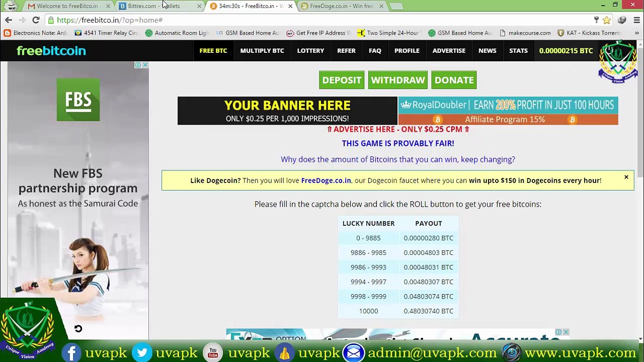This screenshot has height=362, width=644.
Task: Open the Electronics Note bookmark
Action: click(35, 33)
